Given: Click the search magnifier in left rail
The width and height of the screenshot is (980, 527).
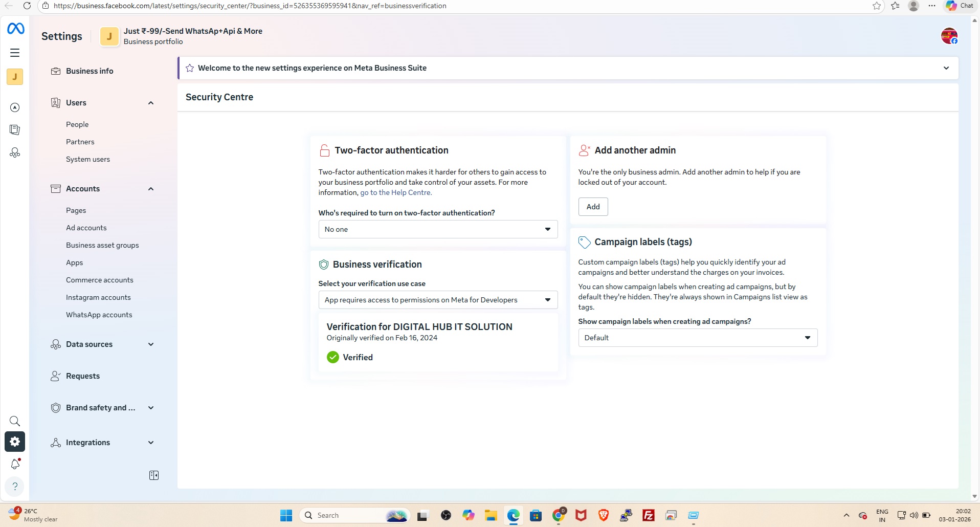Looking at the screenshot, I should tap(15, 421).
